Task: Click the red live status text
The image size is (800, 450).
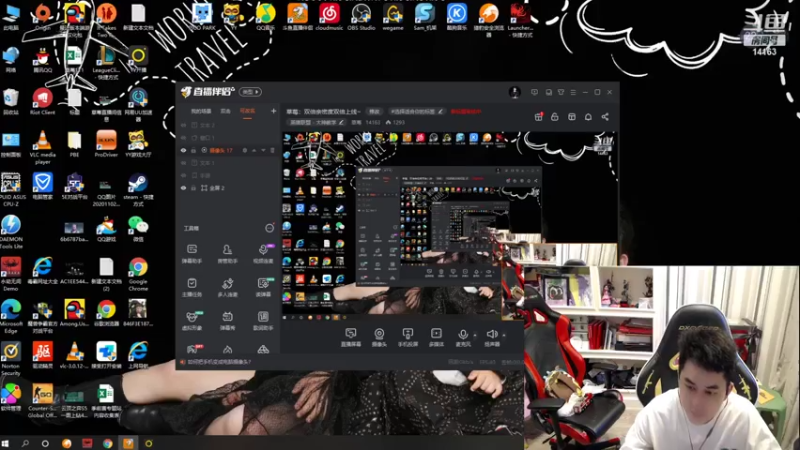Action: pyautogui.click(x=465, y=111)
